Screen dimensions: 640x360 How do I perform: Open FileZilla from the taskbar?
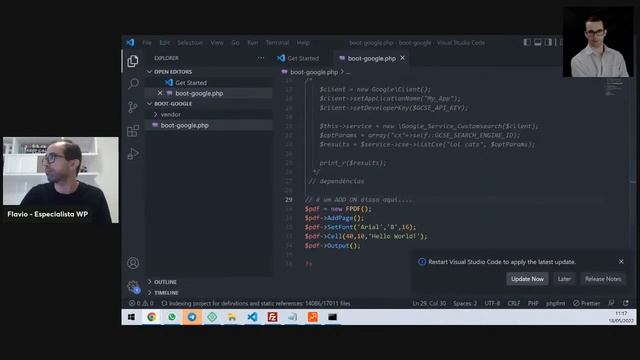click(x=272, y=317)
